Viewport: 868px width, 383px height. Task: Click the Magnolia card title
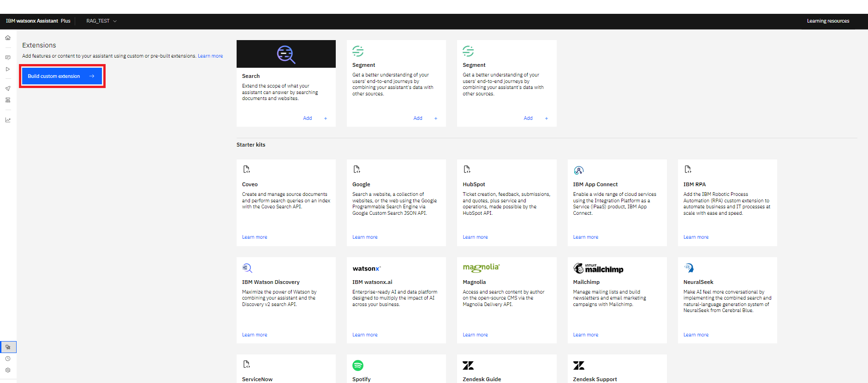[x=474, y=282]
